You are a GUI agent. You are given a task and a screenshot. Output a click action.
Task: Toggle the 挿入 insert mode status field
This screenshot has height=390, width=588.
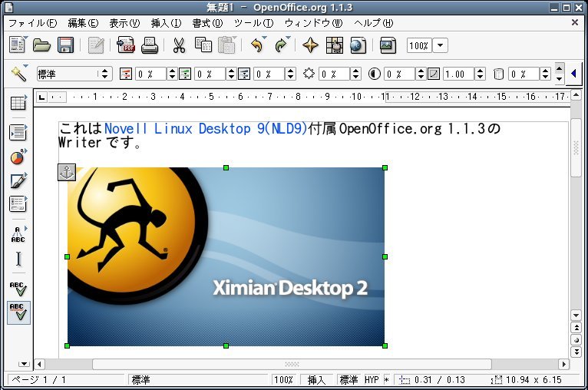(316, 380)
